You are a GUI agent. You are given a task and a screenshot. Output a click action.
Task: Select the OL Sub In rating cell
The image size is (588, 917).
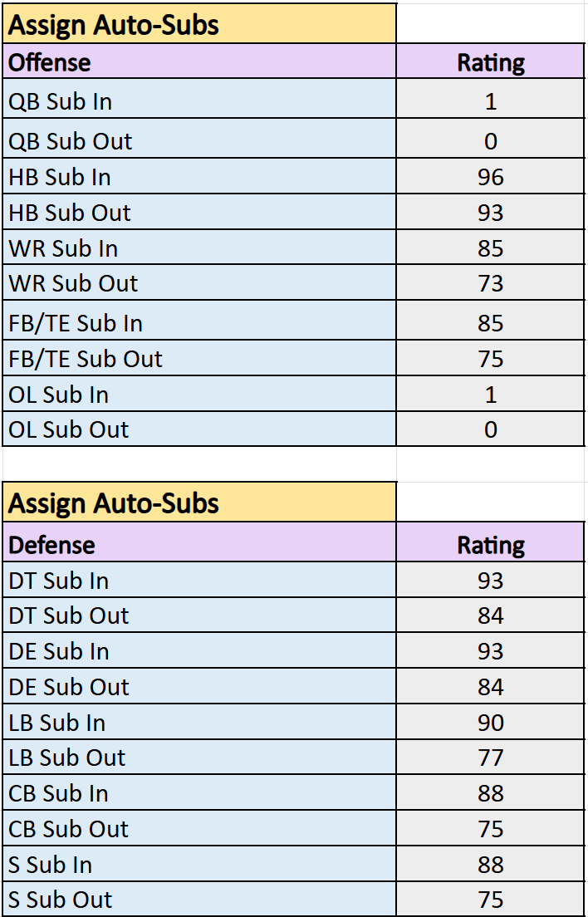click(x=490, y=395)
